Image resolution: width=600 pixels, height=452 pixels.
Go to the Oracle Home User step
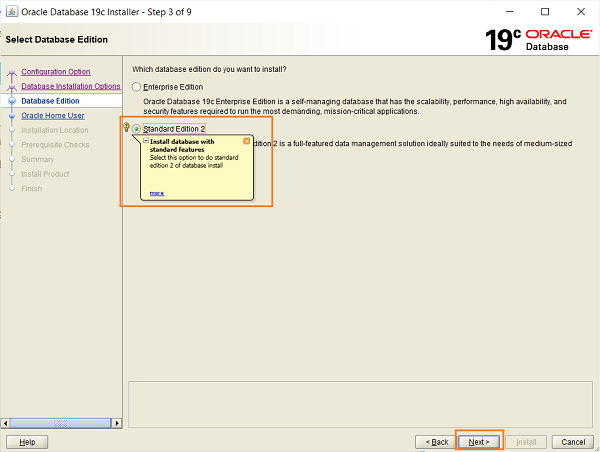coord(53,116)
